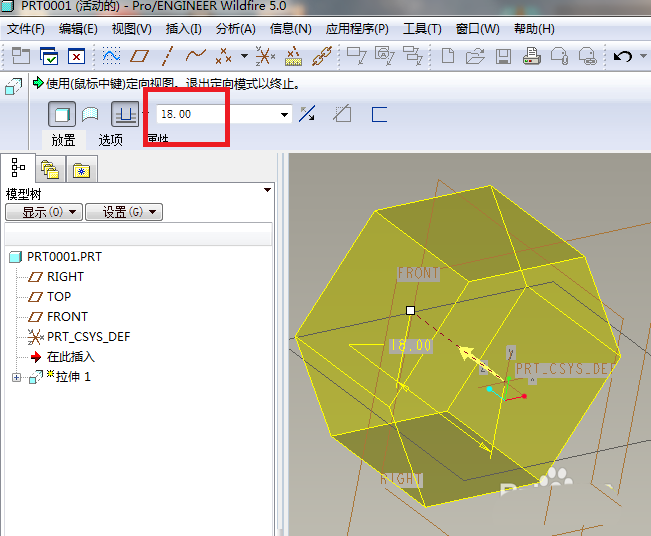Toggle remove material option
Screen dimensions: 651x536
click(343, 114)
